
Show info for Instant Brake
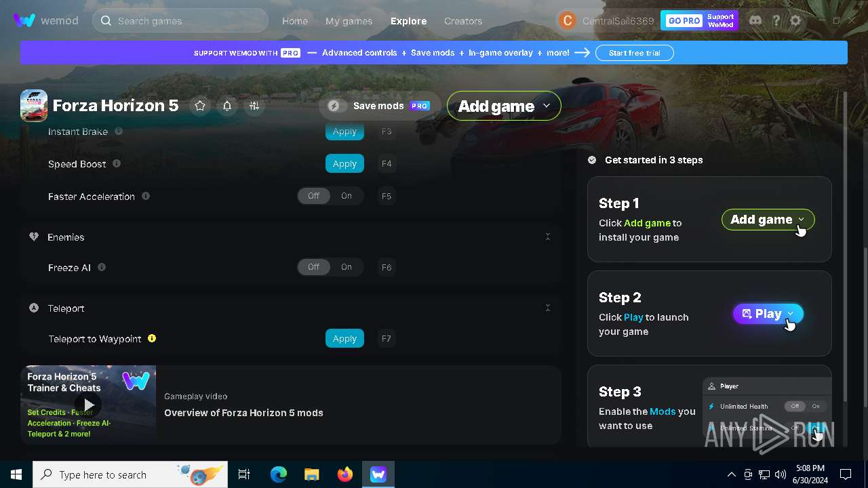[119, 131]
